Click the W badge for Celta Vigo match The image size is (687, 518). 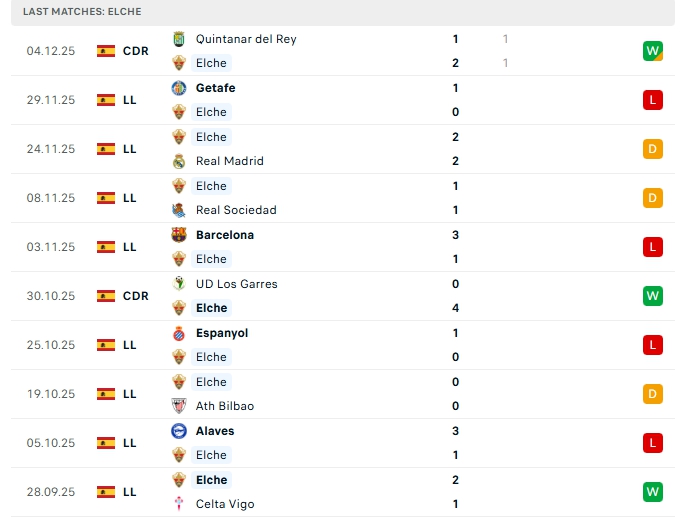654,492
